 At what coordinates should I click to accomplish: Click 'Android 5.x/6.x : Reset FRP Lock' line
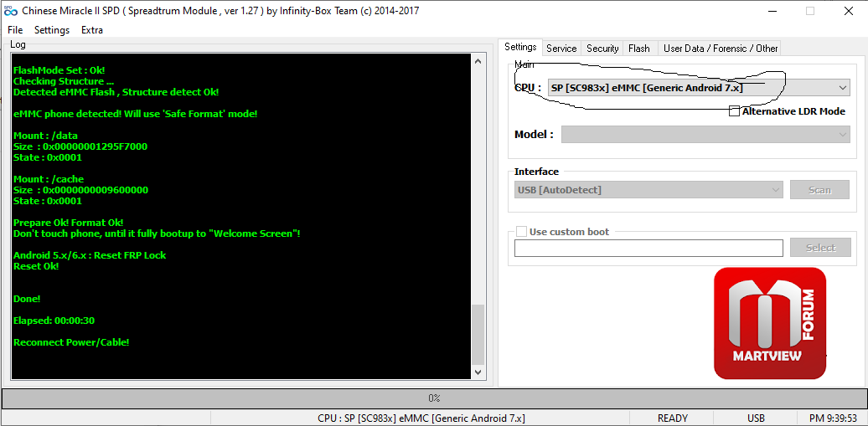pos(89,255)
